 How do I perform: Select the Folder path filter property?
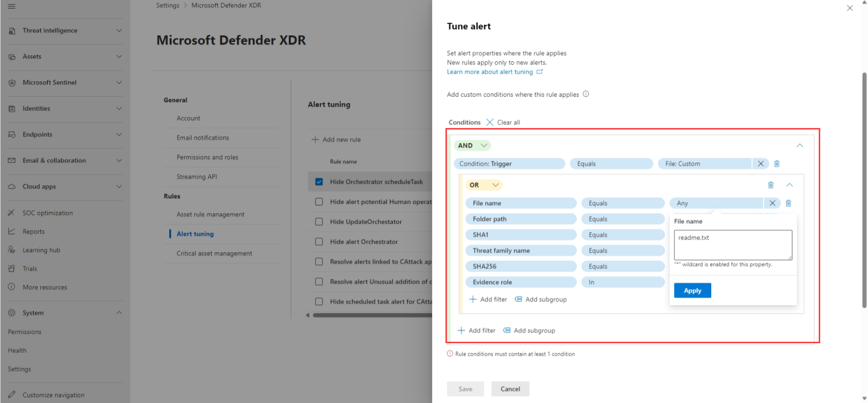(x=521, y=219)
